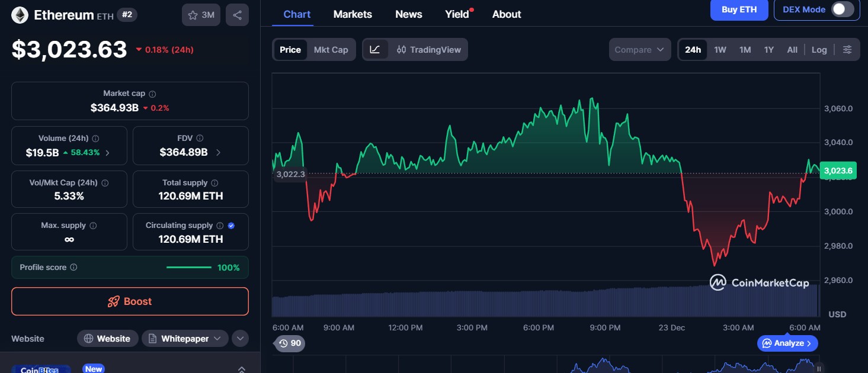The image size is (868, 373).
Task: Select the 1W timeframe
Action: [720, 50]
